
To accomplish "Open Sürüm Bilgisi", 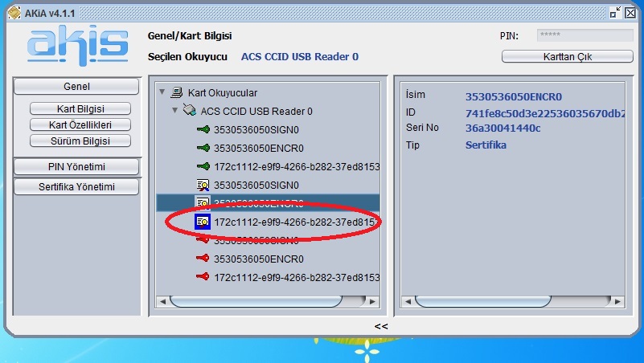I will pos(80,141).
